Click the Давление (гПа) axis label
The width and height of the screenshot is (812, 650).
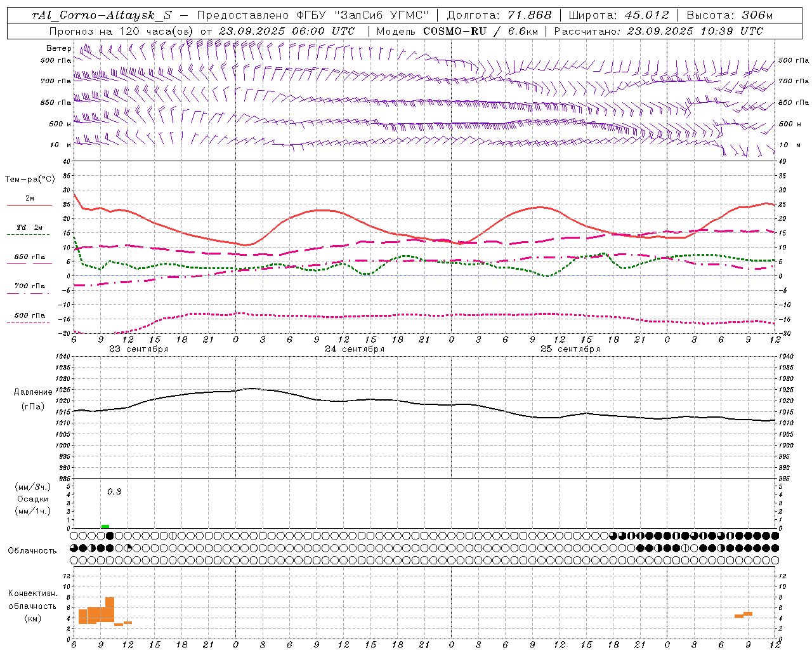click(x=29, y=399)
